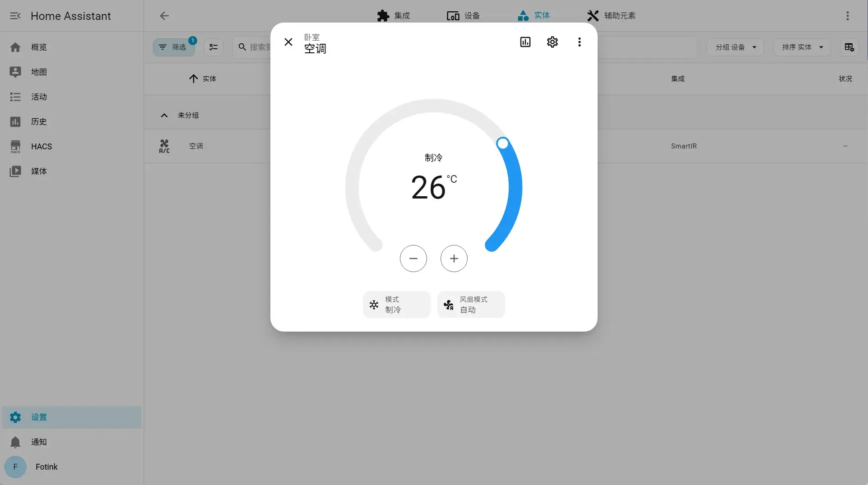Click the temperature dial slider handle
The image size is (868, 485).
[502, 143]
